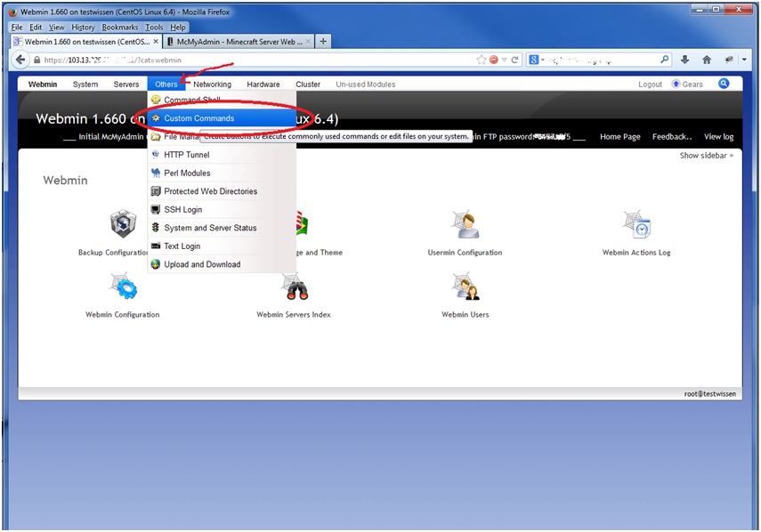Select Perl Modules menu entry
Viewport: 761px width, 532px height.
click(x=222, y=173)
